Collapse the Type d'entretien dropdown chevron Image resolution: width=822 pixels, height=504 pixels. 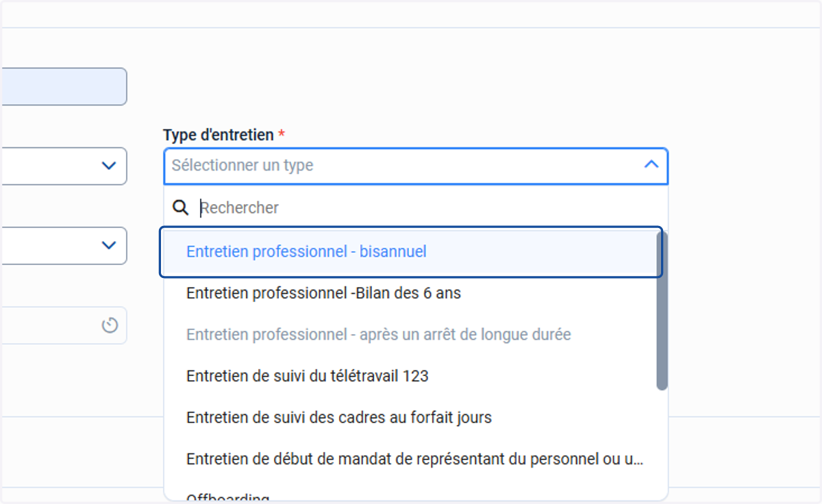pyautogui.click(x=651, y=165)
